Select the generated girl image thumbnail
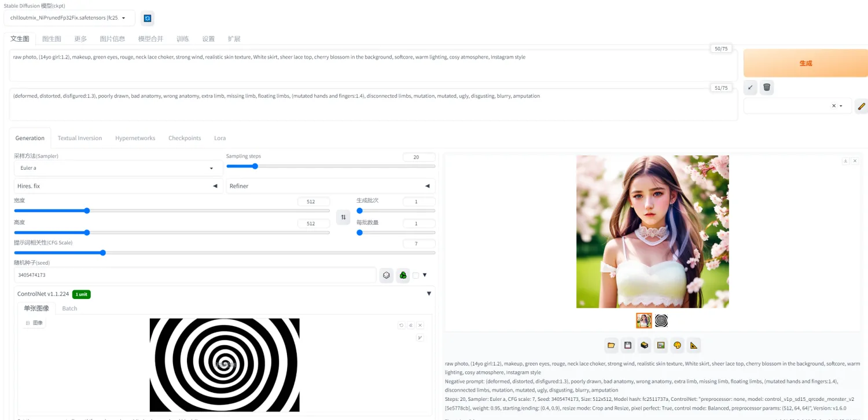This screenshot has width=868, height=420. point(644,320)
